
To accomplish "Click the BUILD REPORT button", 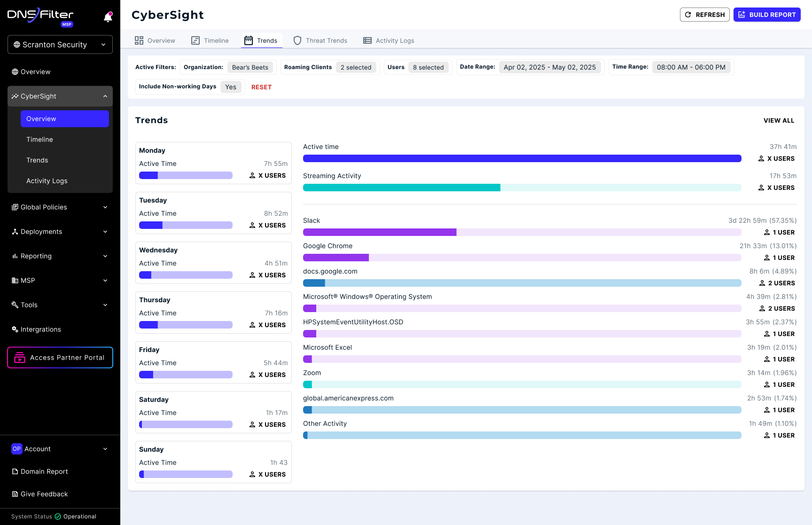I will click(767, 15).
